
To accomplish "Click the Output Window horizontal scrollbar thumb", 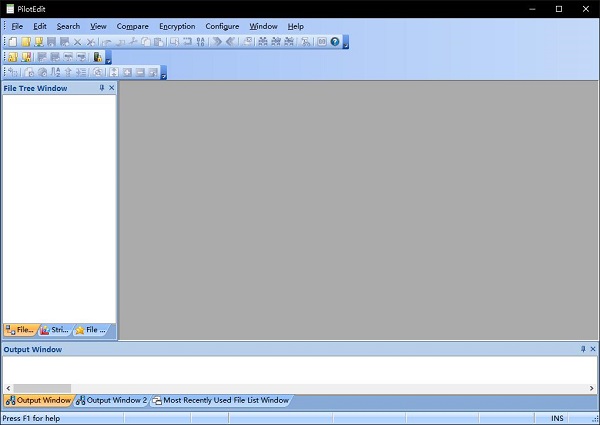I will click(x=42, y=387).
